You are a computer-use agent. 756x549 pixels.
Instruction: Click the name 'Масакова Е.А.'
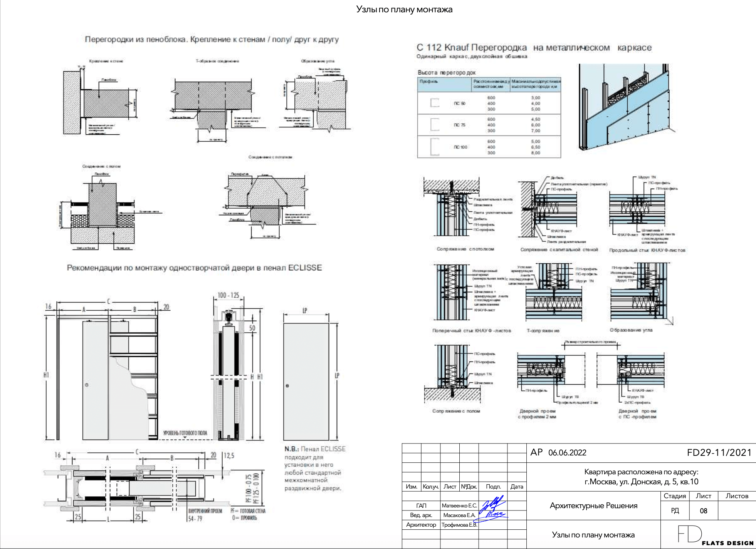459,515
